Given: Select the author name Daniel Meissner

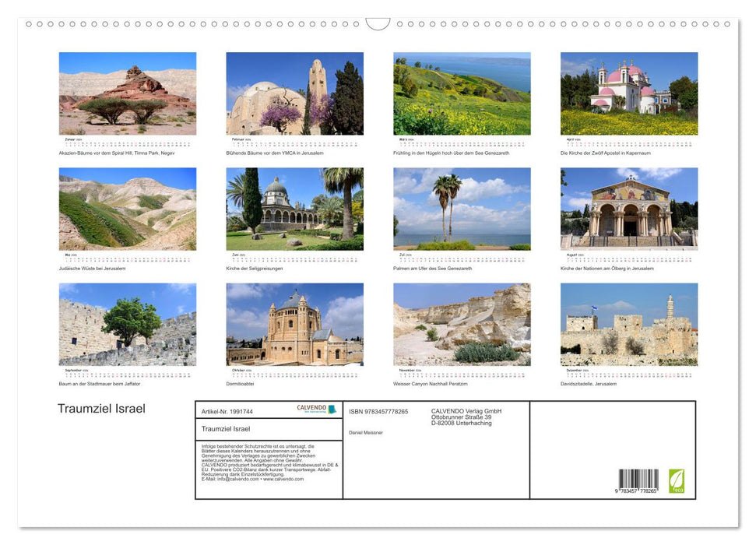Looking at the screenshot, I should pos(366,431).
